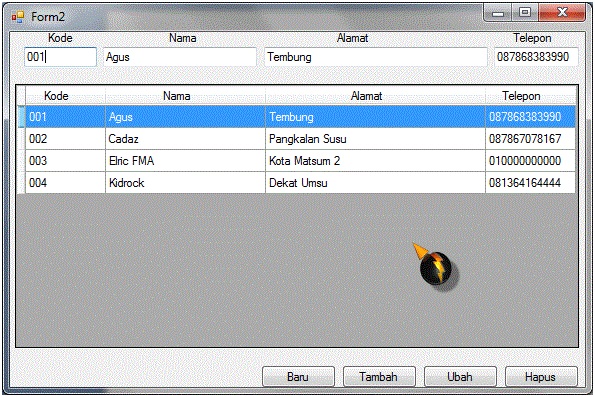Select grid cell 01000000000
The height and width of the screenshot is (397, 595).
coord(530,161)
